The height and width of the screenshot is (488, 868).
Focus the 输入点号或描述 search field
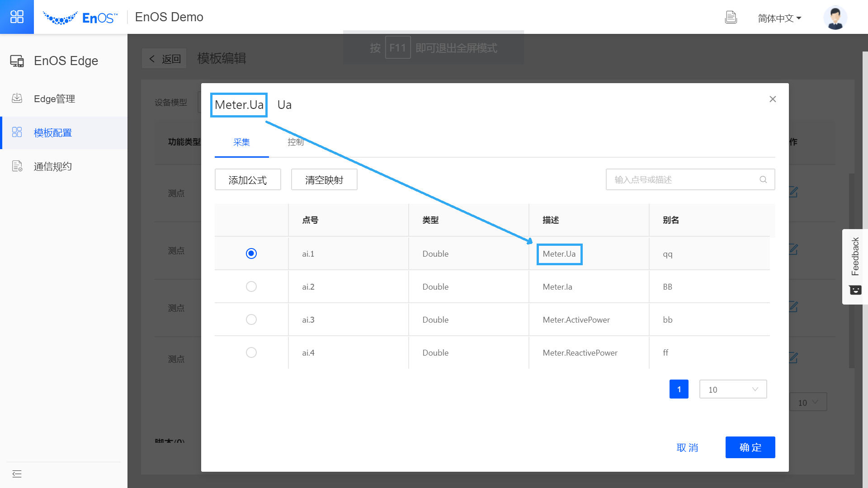click(x=690, y=179)
